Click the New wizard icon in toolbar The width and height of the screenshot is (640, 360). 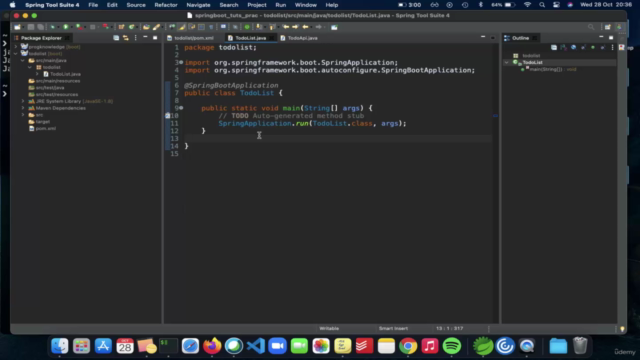[x=17, y=27]
